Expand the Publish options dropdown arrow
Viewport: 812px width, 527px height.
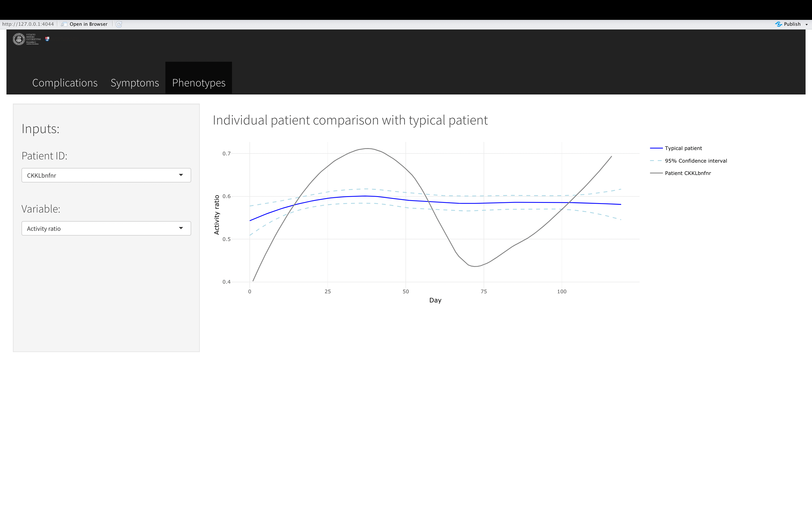pos(807,24)
